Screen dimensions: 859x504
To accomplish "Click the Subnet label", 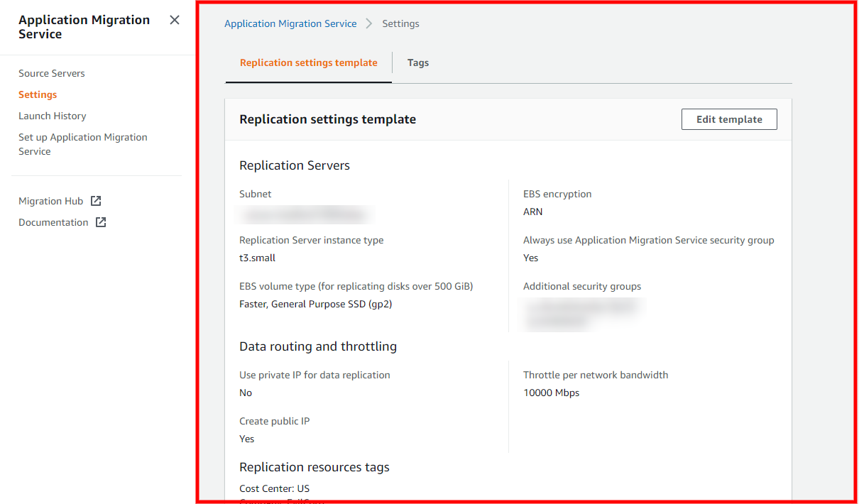I will 256,194.
